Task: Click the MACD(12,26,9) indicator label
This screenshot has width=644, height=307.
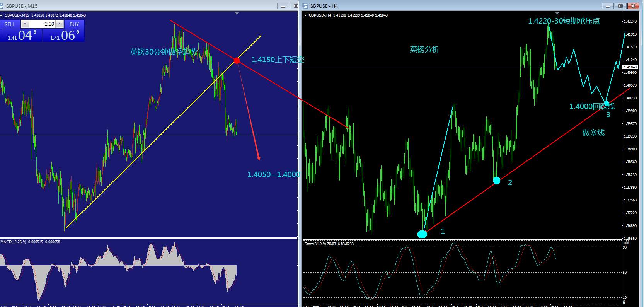Action: [x=30, y=242]
